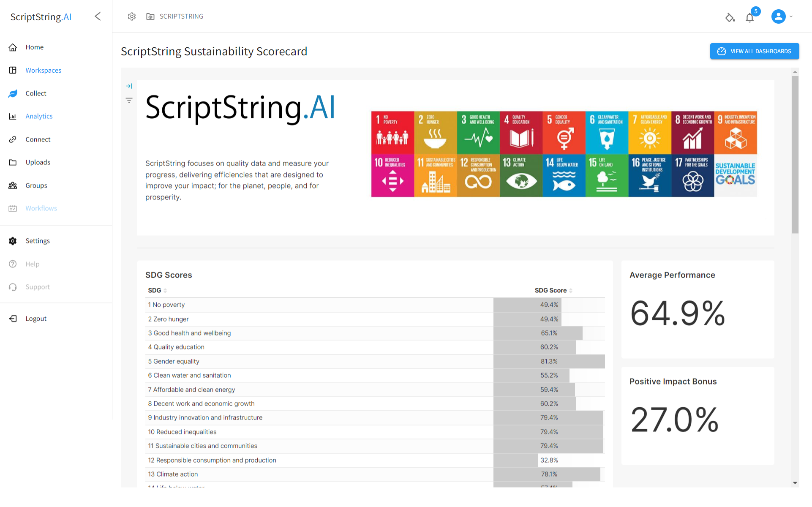Click the SDG goals image
Viewport: 812px width, 507px height.
tap(564, 154)
